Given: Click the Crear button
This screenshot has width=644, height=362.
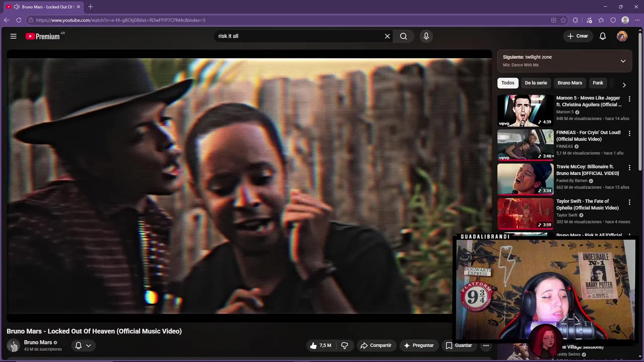Looking at the screenshot, I should [x=578, y=36].
